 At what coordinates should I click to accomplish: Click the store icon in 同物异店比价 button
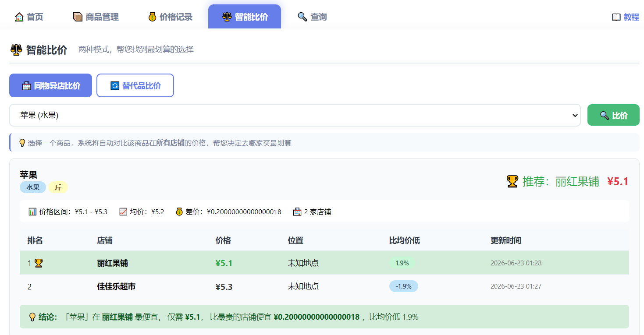(27, 86)
